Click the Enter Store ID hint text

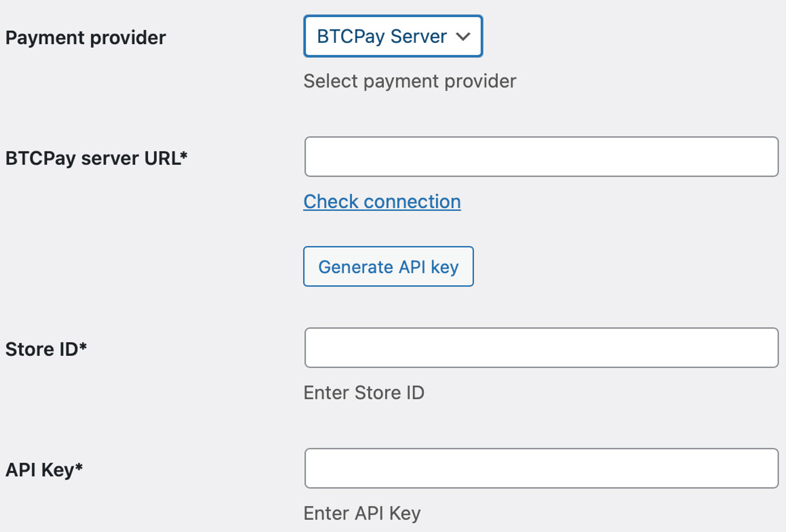pyautogui.click(x=364, y=393)
